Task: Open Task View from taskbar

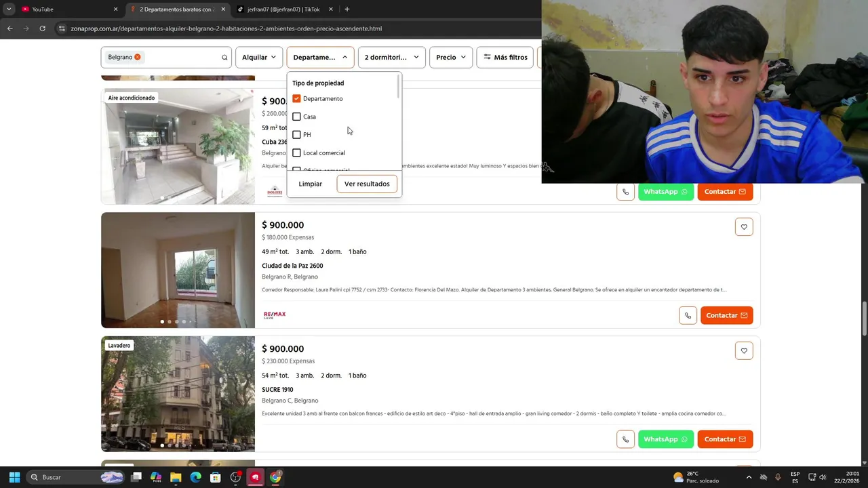Action: coord(136,477)
